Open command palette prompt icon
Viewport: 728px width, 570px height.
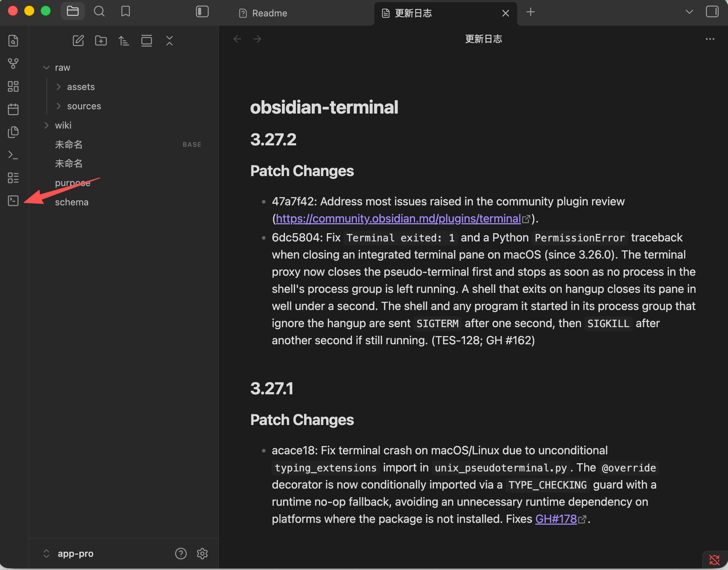click(13, 155)
